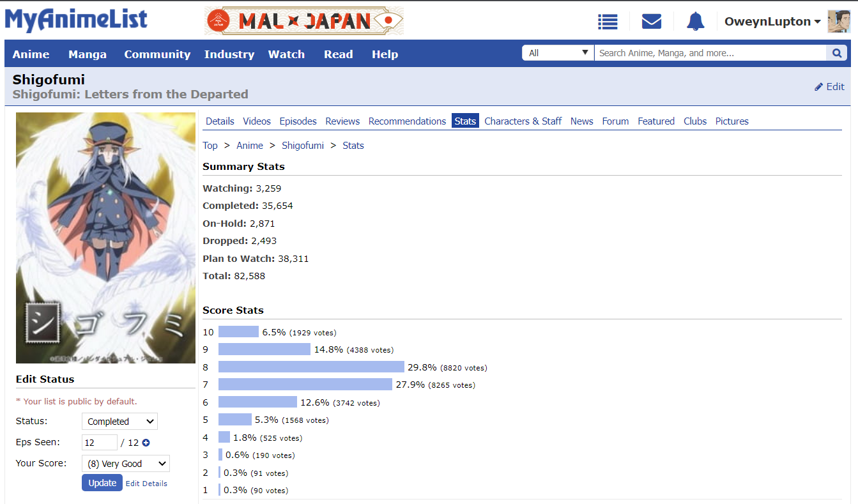Click the Update button

click(x=102, y=483)
